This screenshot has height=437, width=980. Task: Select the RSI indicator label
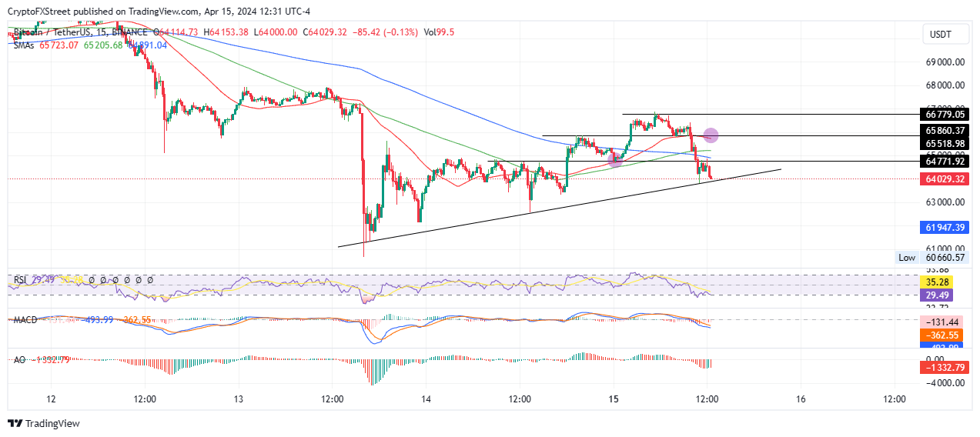(x=19, y=280)
